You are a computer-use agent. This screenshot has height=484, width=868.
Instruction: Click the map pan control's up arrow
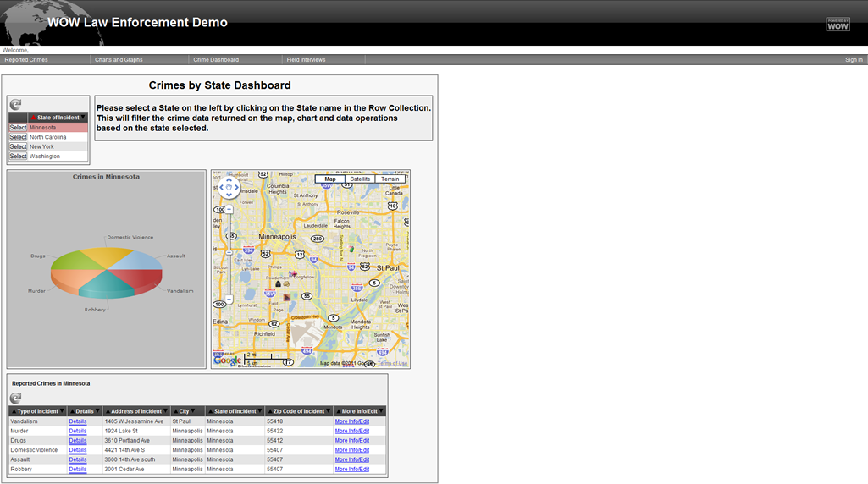click(x=229, y=180)
